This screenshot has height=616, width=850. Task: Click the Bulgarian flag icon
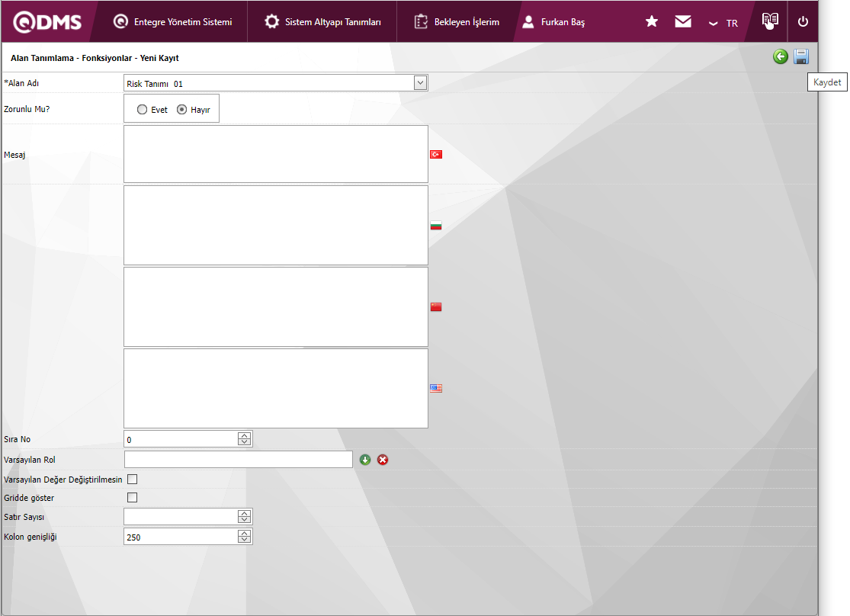pyautogui.click(x=436, y=226)
